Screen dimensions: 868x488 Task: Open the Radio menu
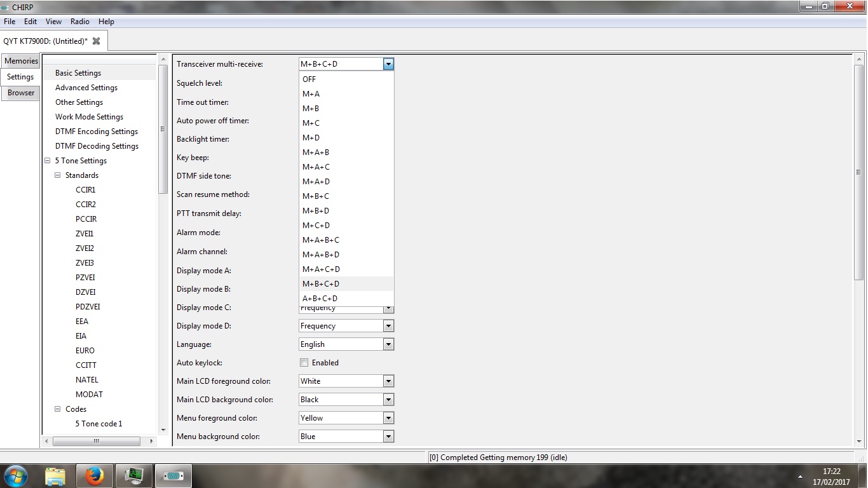[80, 22]
